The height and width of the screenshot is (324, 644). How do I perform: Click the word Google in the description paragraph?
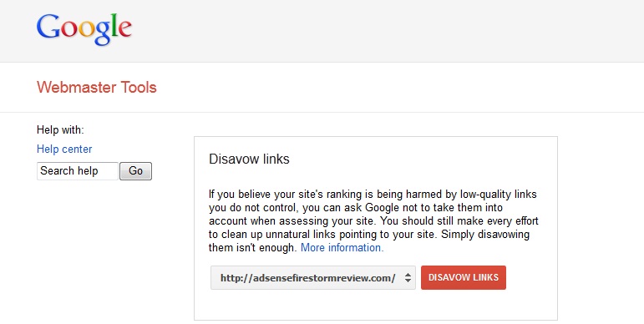[x=382, y=207]
